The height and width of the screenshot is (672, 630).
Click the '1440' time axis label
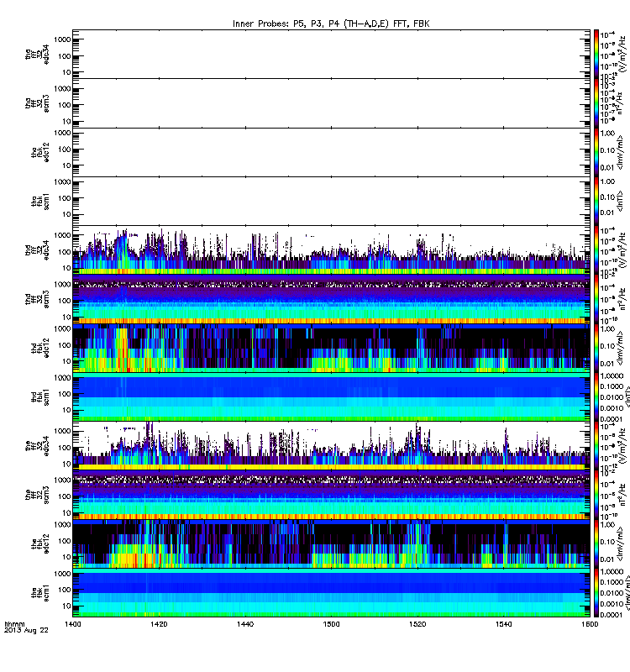(245, 624)
